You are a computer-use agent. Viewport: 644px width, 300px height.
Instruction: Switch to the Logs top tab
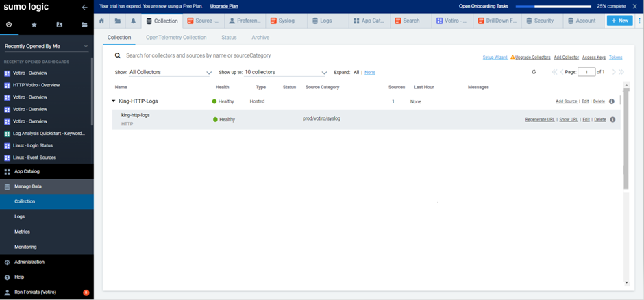328,21
